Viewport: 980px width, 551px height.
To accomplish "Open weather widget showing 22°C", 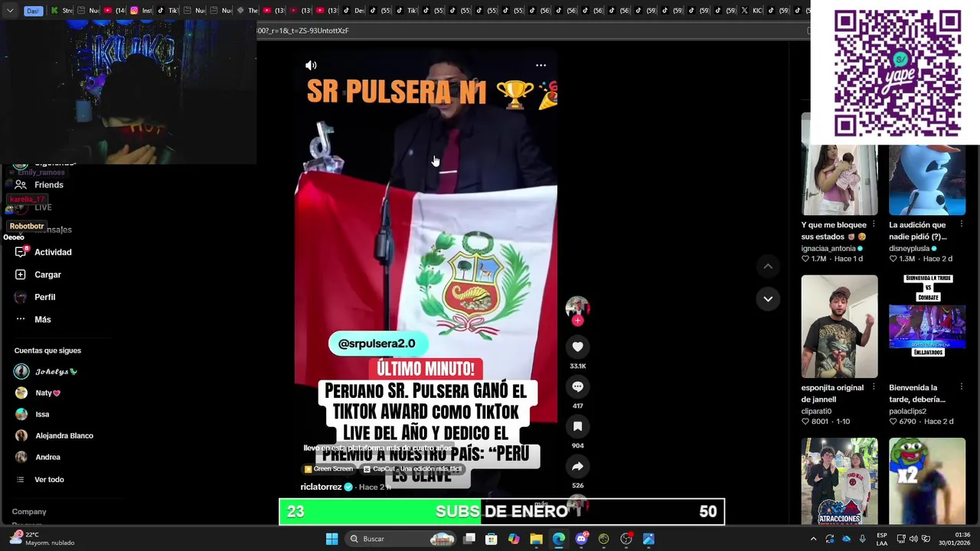I will (x=43, y=539).
